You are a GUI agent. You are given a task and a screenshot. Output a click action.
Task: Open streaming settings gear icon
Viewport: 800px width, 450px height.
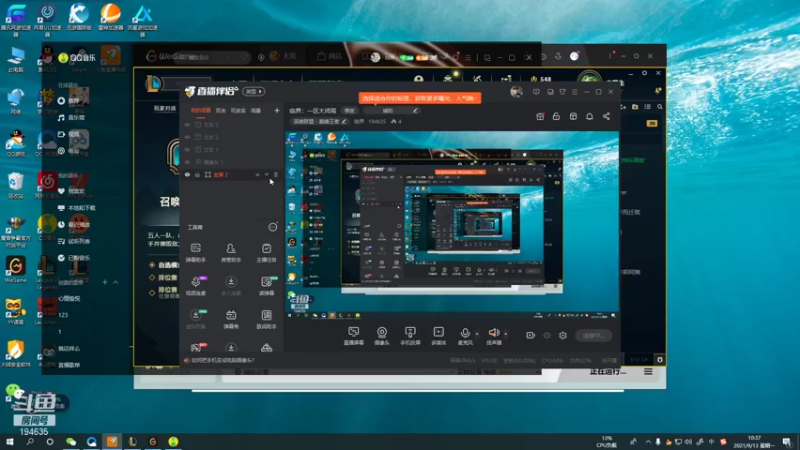click(x=563, y=335)
